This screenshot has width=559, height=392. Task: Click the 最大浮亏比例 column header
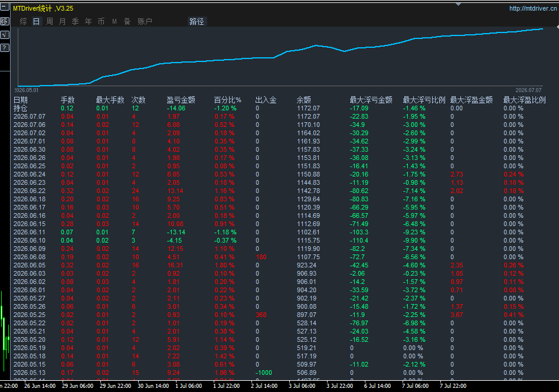424,100
